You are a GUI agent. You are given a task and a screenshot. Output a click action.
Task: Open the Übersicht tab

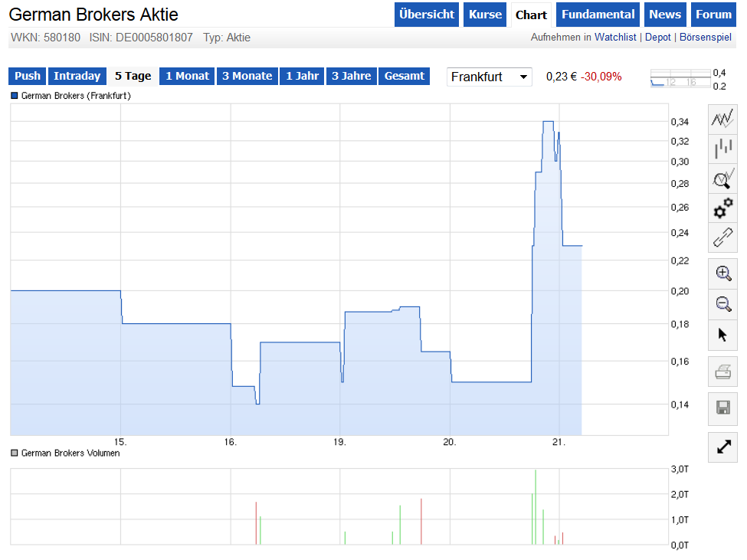click(x=427, y=15)
